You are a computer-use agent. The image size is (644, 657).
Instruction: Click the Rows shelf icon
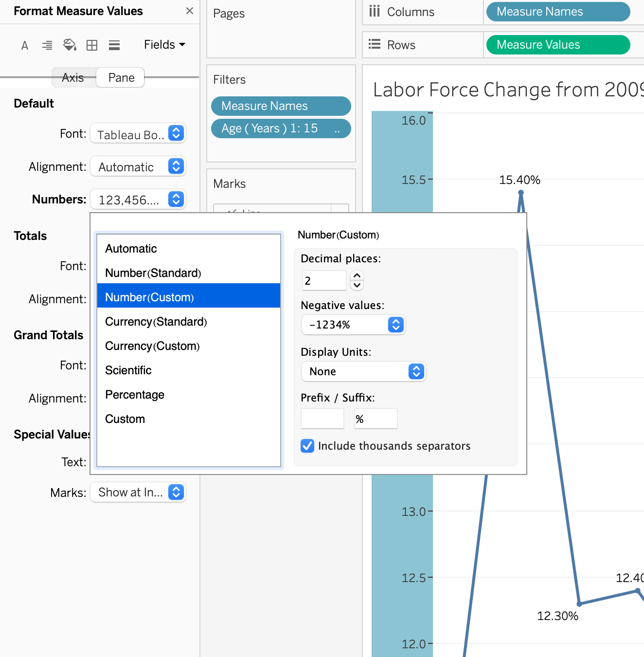[374, 44]
